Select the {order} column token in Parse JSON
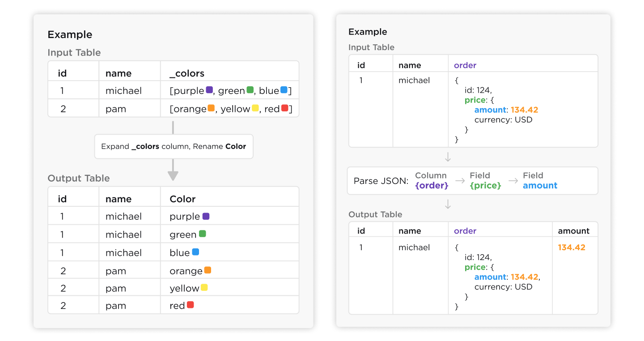Viewport: 644px width, 341px height. [x=431, y=185]
